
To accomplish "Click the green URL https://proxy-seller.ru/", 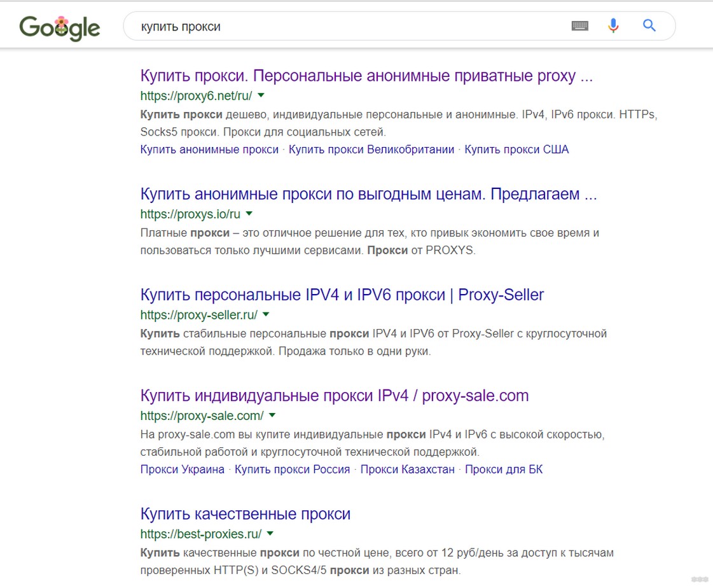I will (198, 315).
